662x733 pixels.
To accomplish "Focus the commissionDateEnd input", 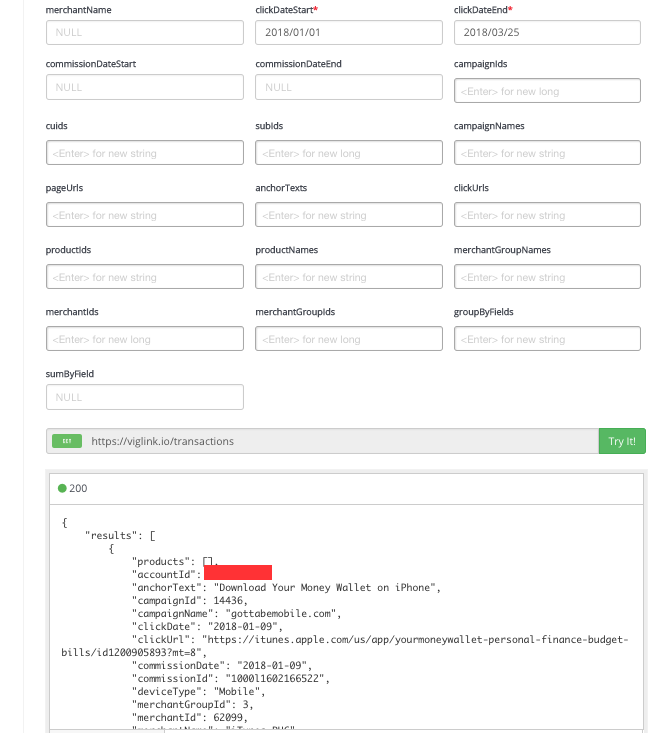I will click(348, 87).
